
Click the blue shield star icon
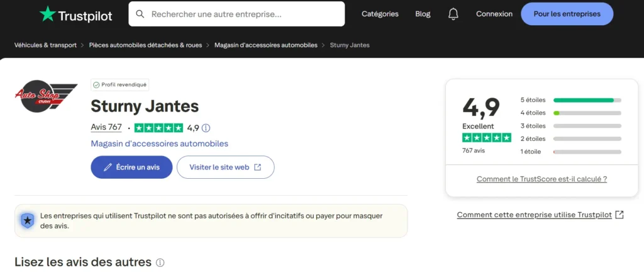point(28,220)
